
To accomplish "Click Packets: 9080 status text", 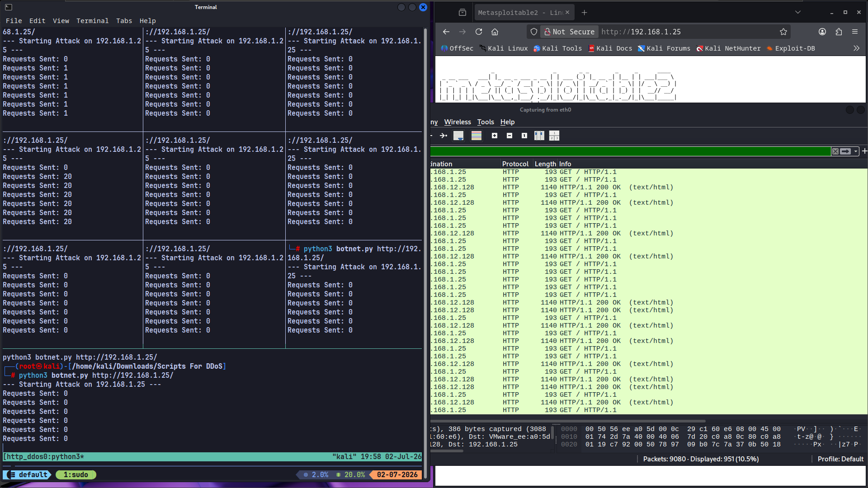I will pyautogui.click(x=701, y=459).
